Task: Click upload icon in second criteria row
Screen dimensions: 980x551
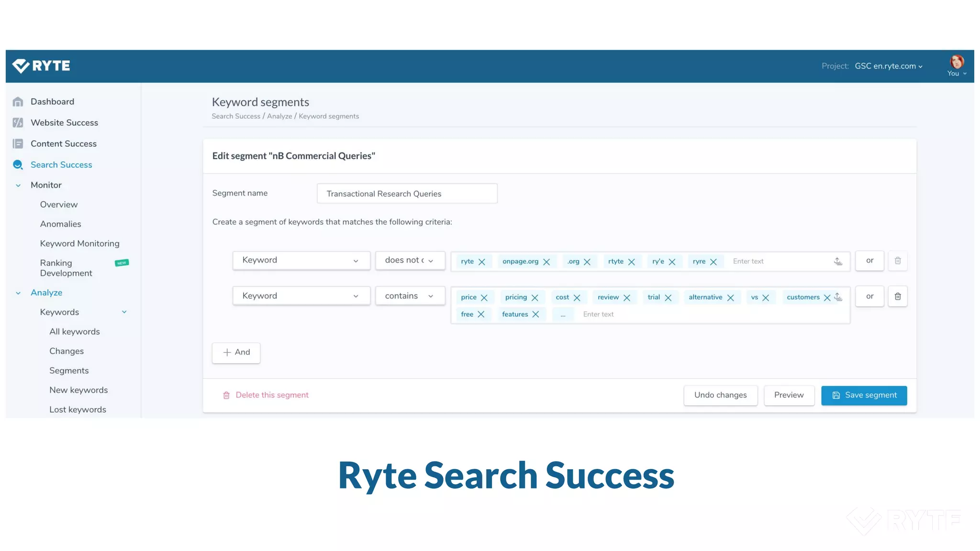Action: tap(838, 297)
